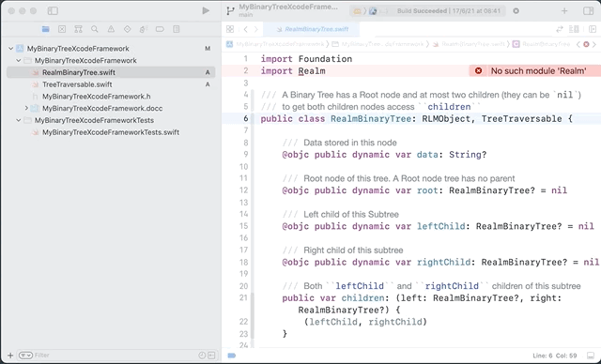Viewport: 601px width, 364px height.
Task: Click the plus Library button in toolbar
Action: click(x=564, y=10)
